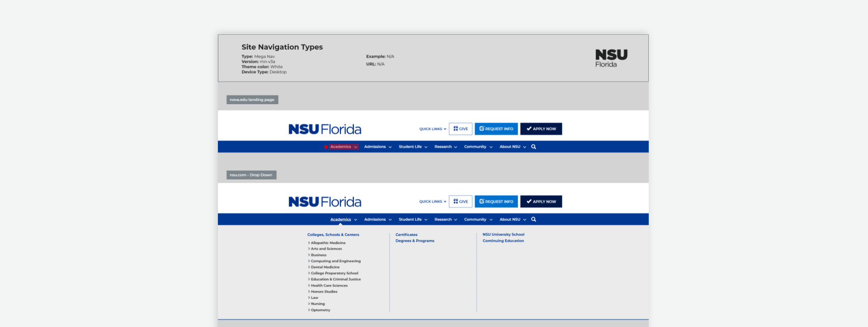868x327 pixels.
Task: Open Research menu in the landing page nav
Action: coord(446,147)
